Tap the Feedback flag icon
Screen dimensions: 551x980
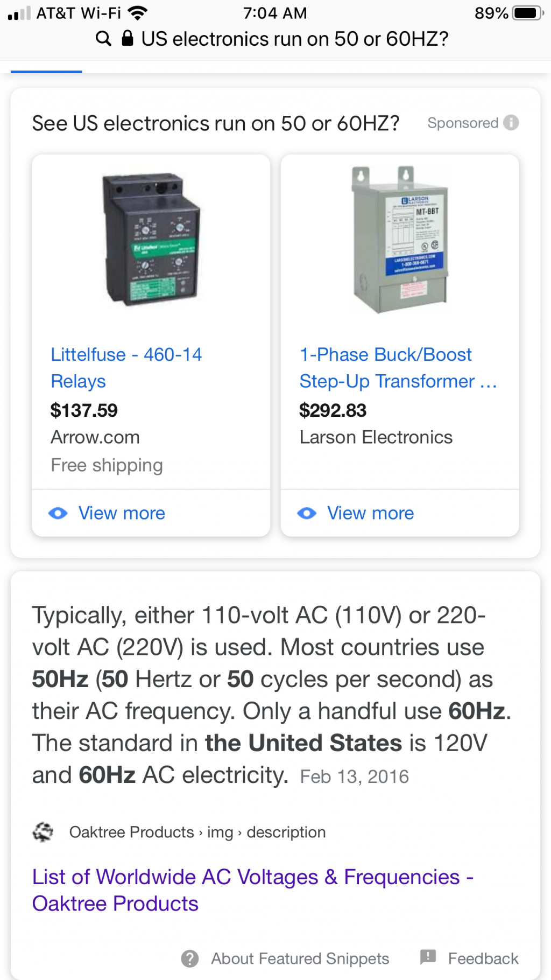tap(428, 957)
